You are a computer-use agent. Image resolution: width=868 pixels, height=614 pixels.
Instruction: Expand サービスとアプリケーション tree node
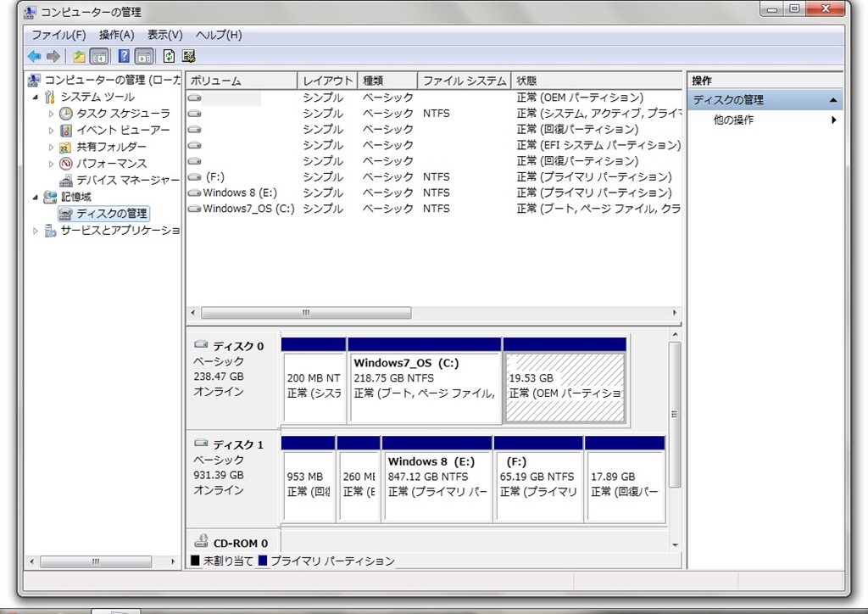pyautogui.click(x=36, y=231)
